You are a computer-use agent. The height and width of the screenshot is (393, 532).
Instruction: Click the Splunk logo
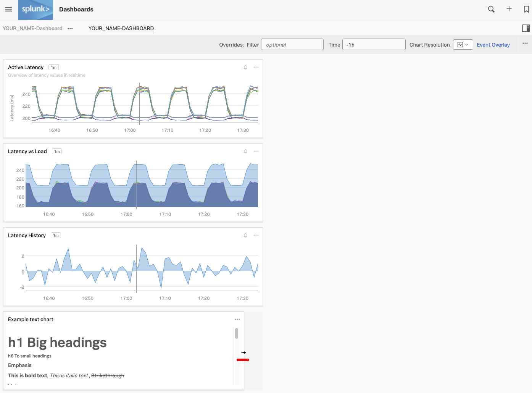35,10
